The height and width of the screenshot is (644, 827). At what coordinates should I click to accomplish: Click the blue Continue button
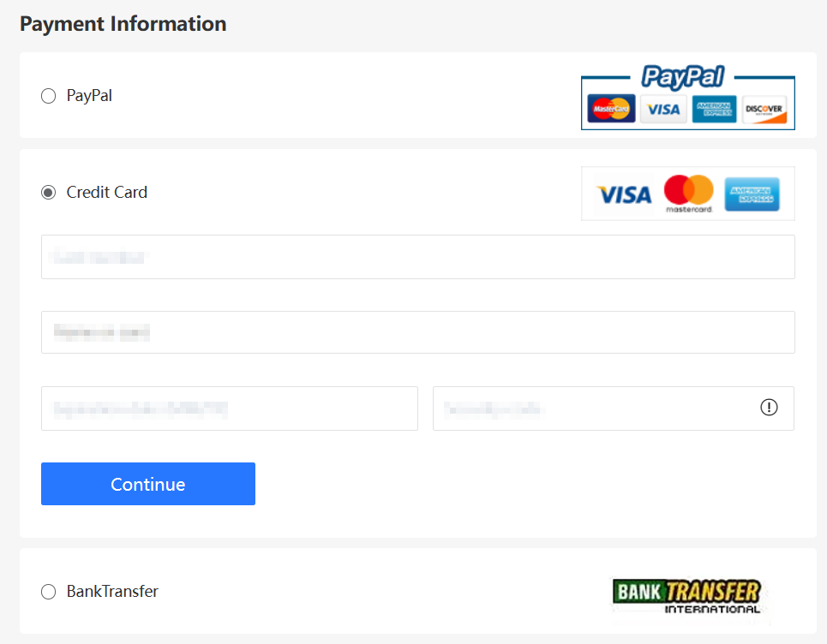coord(148,484)
